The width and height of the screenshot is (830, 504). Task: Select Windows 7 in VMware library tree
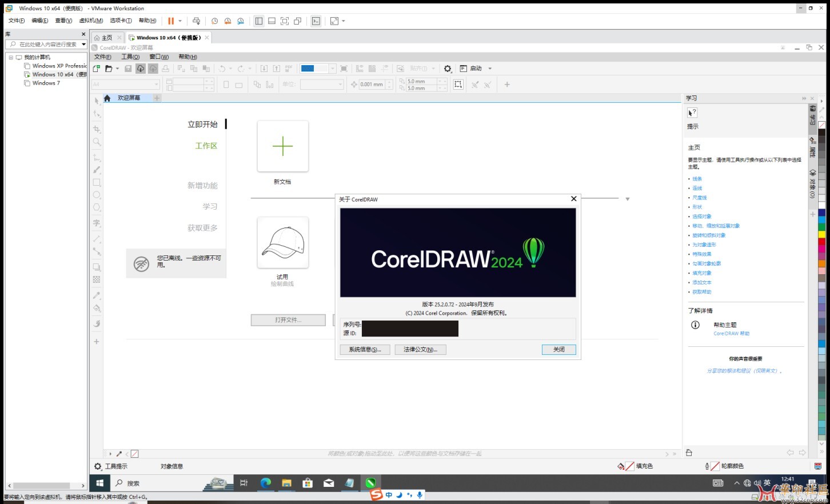46,83
